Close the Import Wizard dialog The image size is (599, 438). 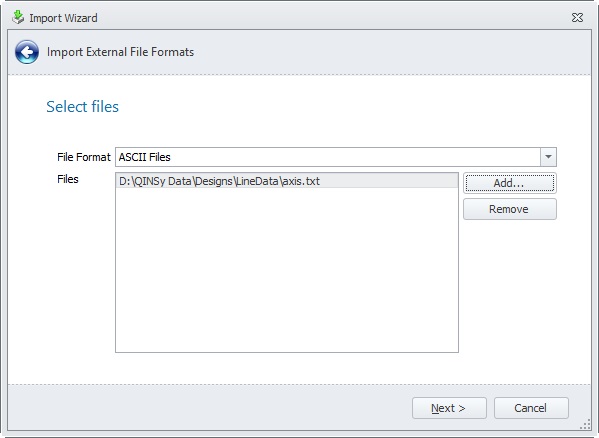tap(577, 18)
